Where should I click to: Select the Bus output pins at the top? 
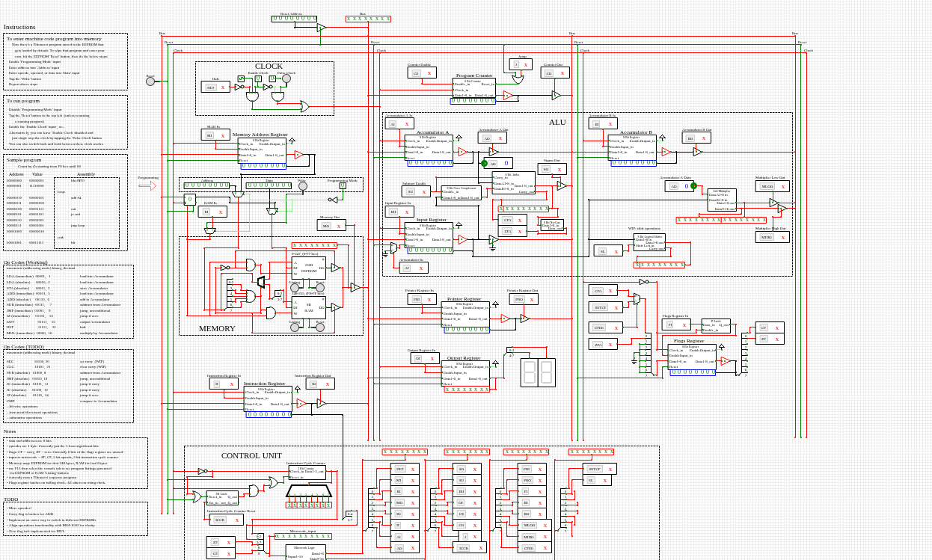368,19
